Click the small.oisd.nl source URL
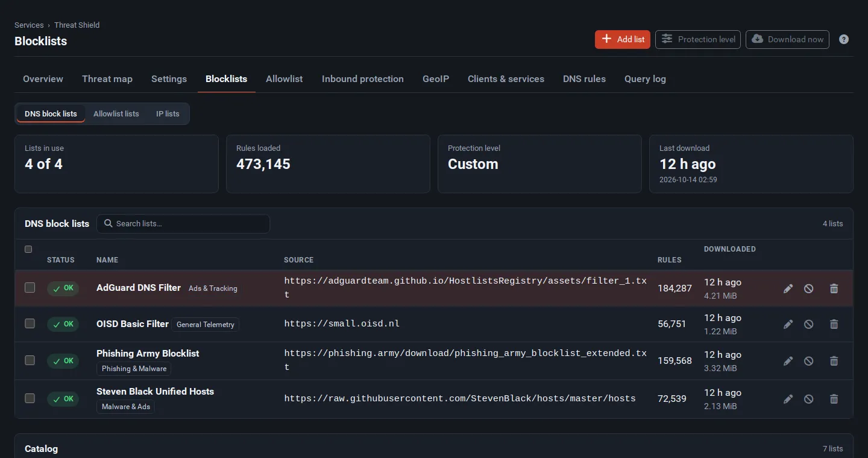 pyautogui.click(x=342, y=323)
